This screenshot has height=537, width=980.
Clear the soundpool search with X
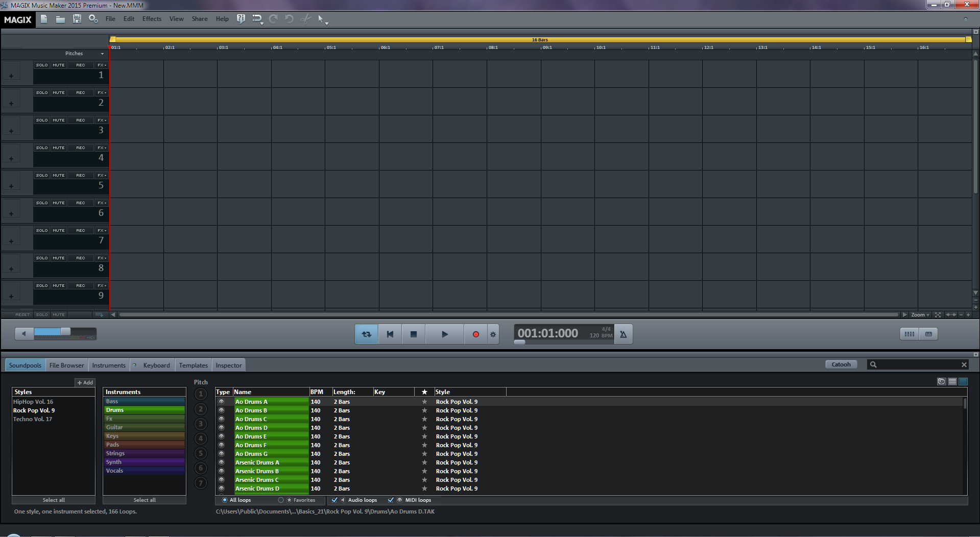964,364
